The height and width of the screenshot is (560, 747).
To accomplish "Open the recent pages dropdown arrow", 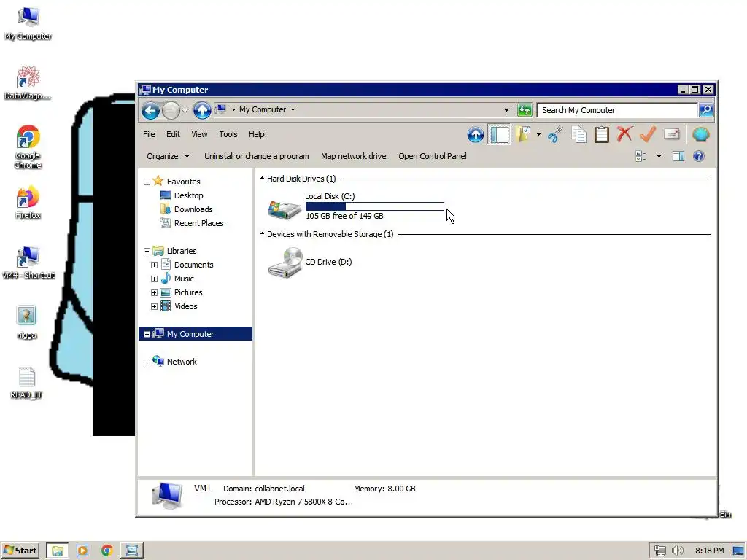I will coord(185,111).
